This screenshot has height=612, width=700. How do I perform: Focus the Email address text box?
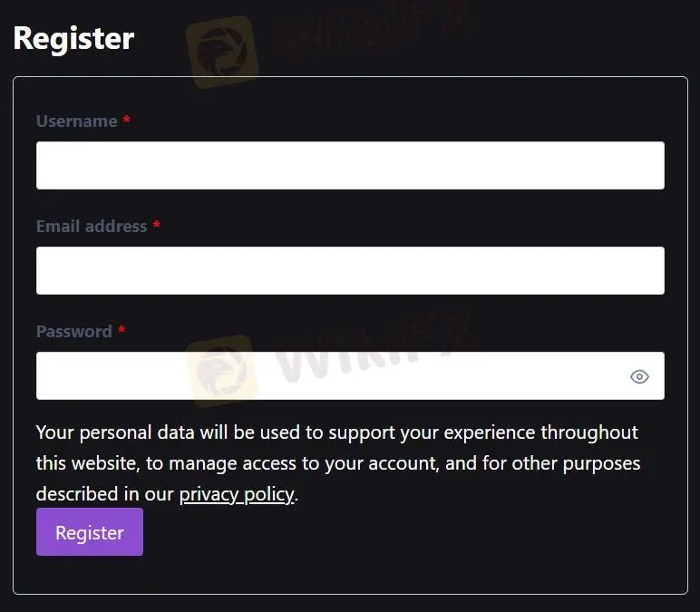(350, 270)
